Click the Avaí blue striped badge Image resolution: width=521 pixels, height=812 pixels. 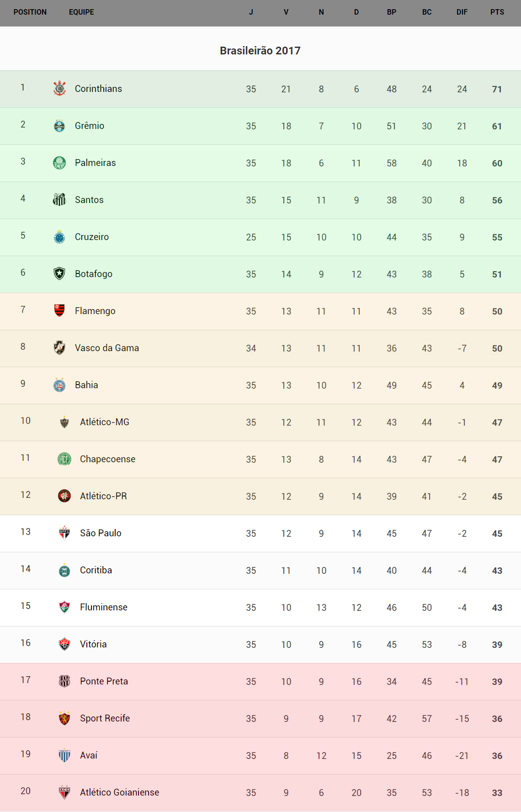click(x=64, y=755)
